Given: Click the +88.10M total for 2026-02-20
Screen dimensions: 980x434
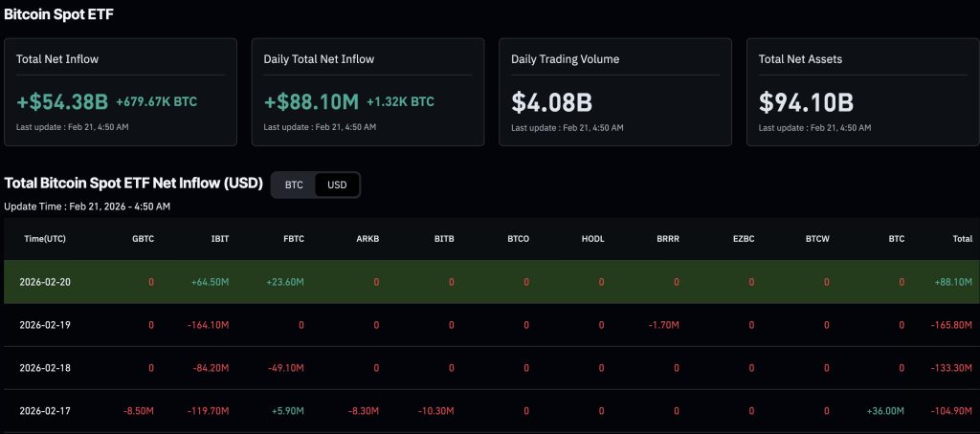Looking at the screenshot, I should coord(953,282).
